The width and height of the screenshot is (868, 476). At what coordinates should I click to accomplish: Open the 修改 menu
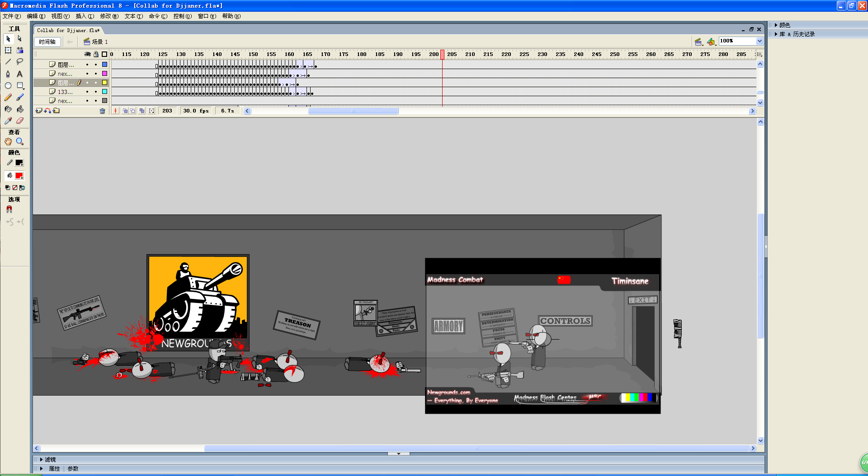click(x=109, y=16)
